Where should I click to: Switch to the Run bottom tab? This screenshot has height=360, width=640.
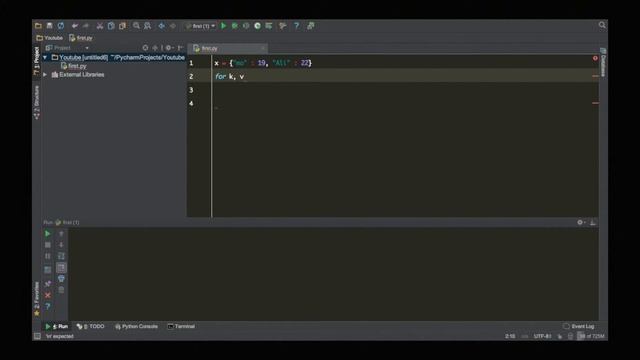[57, 327]
